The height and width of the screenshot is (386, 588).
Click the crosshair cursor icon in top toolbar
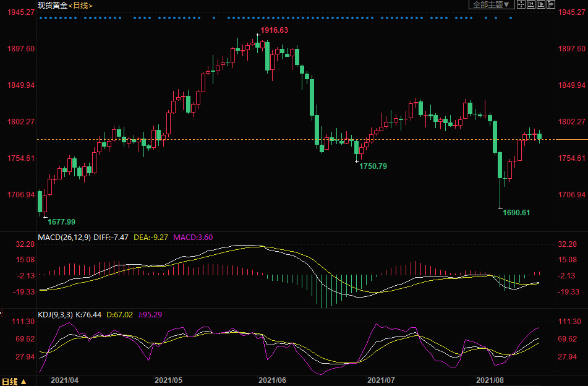point(521,5)
